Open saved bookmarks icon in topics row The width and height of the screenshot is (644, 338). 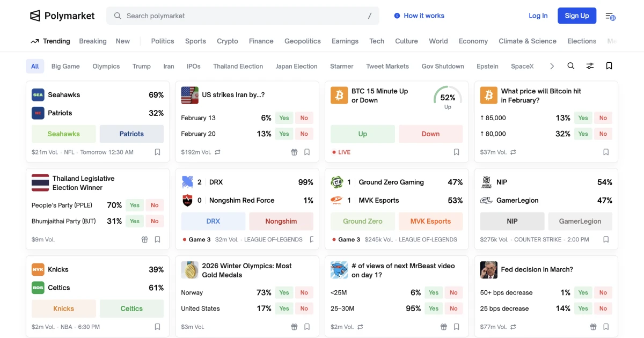[609, 66]
